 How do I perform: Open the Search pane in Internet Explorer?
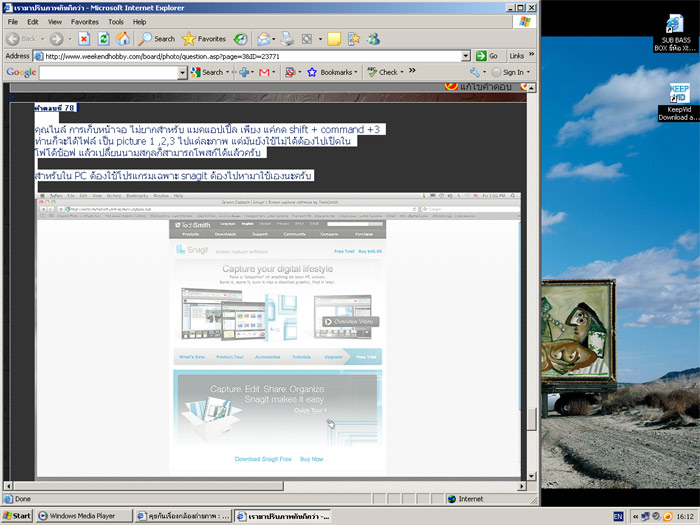click(157, 39)
